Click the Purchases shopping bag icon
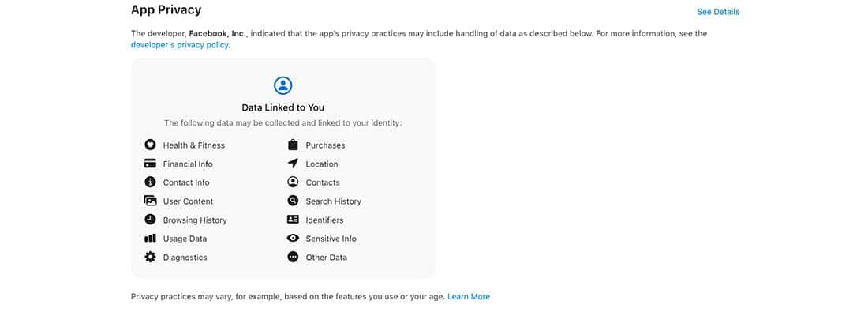Viewport: 868px width, 316px height. (x=293, y=145)
